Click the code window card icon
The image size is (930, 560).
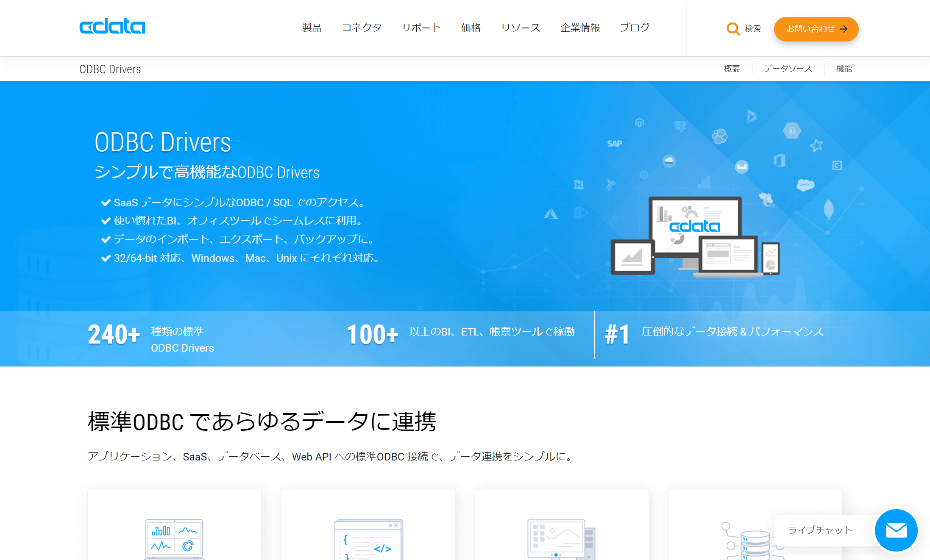(368, 539)
